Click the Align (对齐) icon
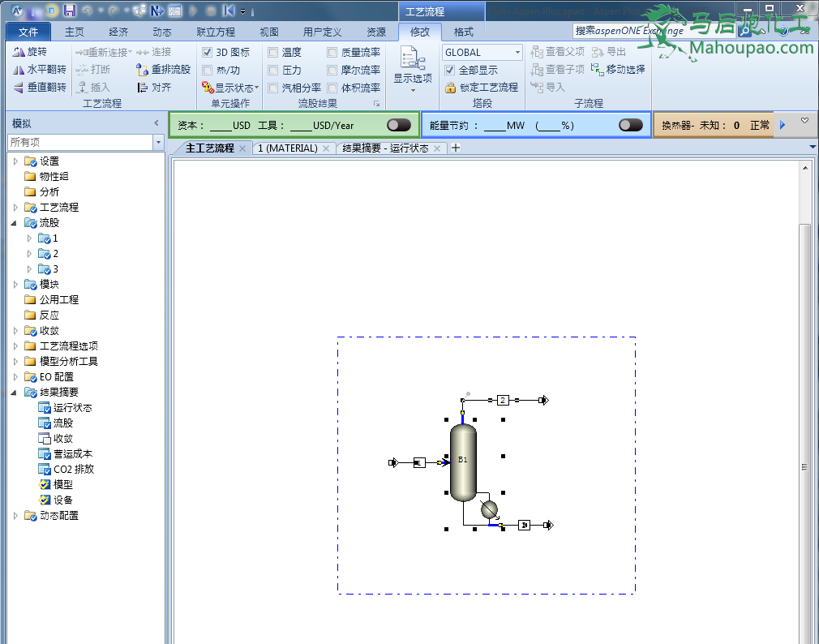This screenshot has height=644, width=819. pos(143,88)
